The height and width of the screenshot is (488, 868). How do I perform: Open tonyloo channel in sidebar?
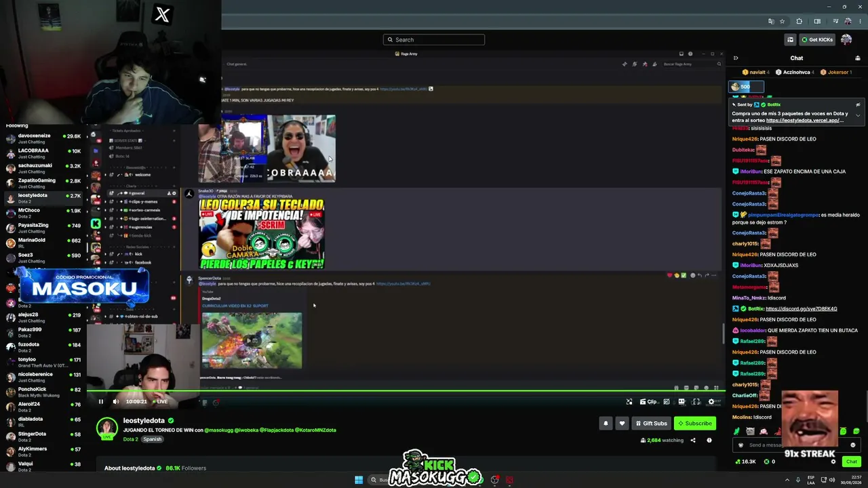tap(44, 362)
